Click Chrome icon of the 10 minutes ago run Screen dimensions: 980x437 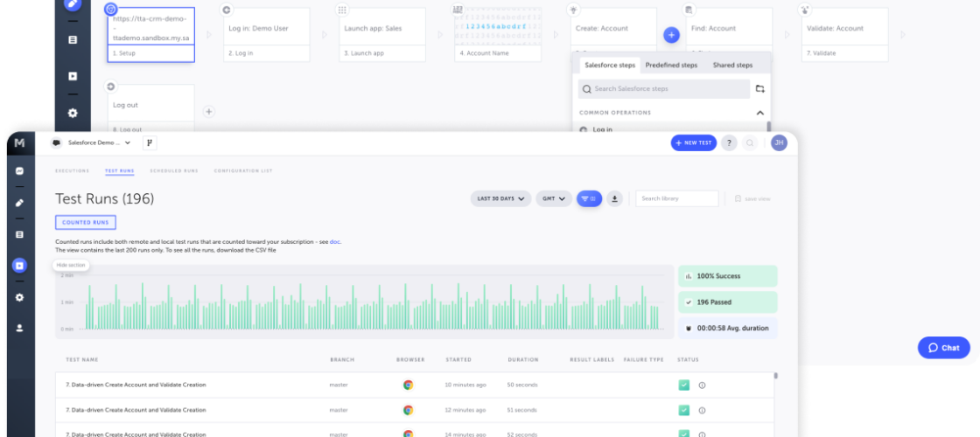(408, 385)
